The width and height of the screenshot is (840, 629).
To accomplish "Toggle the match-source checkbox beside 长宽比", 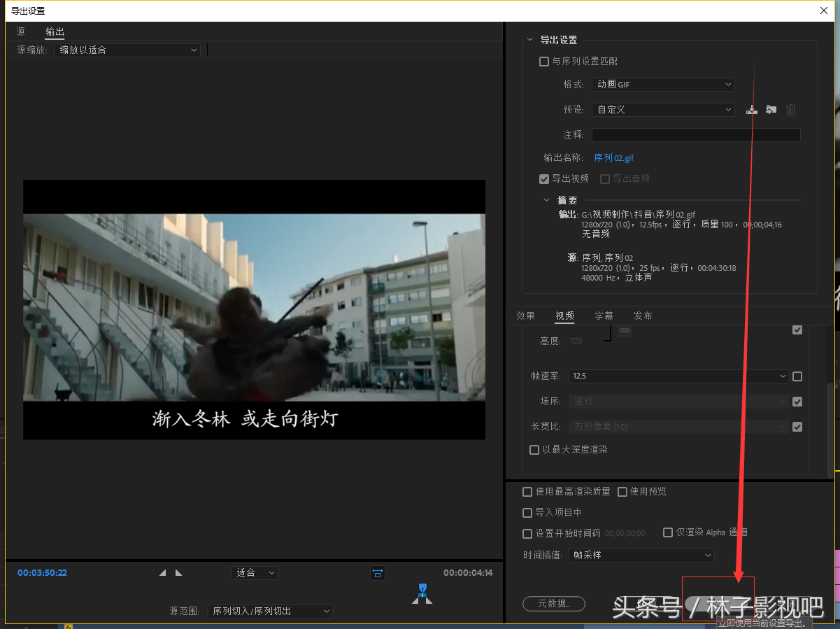I will [797, 427].
